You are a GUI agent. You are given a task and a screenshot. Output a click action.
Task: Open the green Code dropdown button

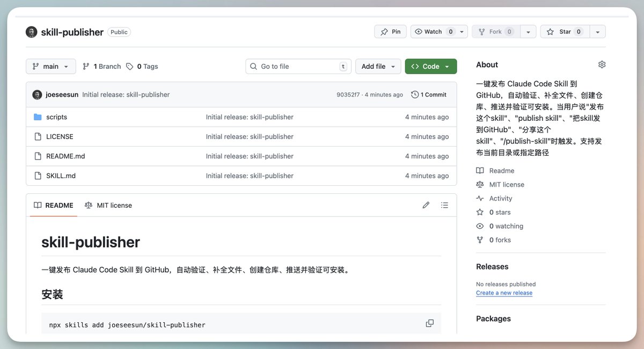point(431,67)
